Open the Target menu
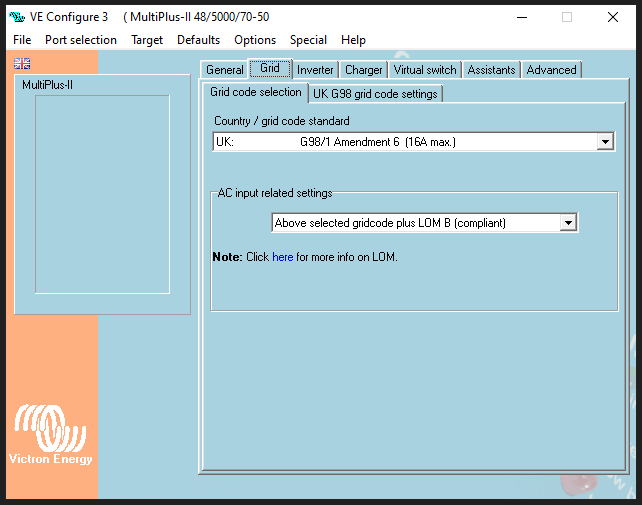The width and height of the screenshot is (642, 505). [x=147, y=40]
